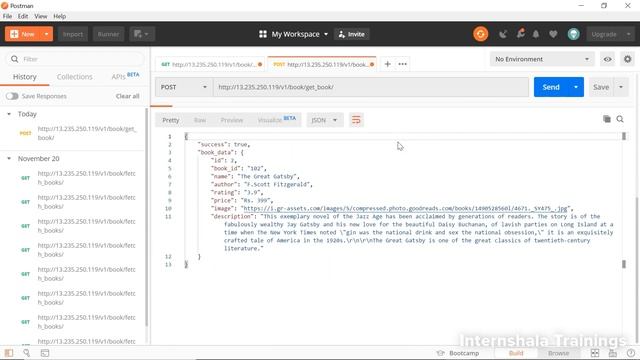The height and width of the screenshot is (360, 640).
Task: Click the Upgrade button
Action: 604,34
